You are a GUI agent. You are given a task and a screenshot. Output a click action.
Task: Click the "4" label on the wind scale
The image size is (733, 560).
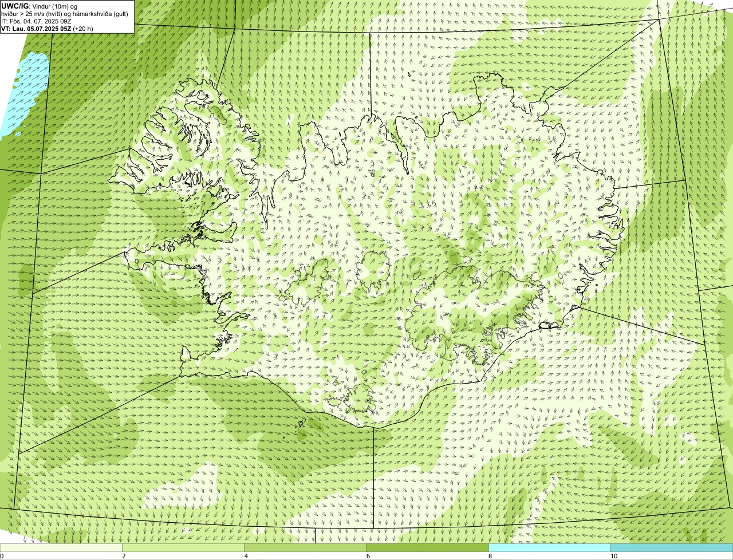point(246,556)
